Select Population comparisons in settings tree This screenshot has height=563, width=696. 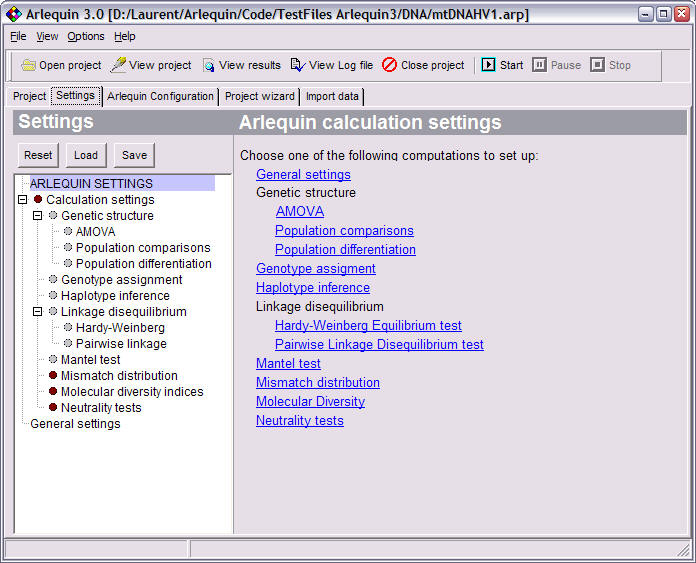click(143, 248)
